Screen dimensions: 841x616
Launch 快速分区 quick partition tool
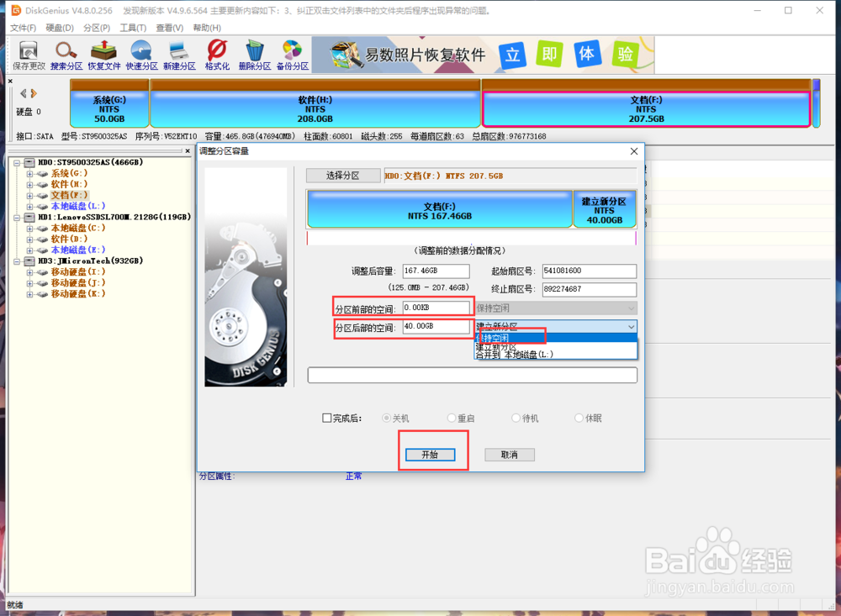click(x=140, y=55)
